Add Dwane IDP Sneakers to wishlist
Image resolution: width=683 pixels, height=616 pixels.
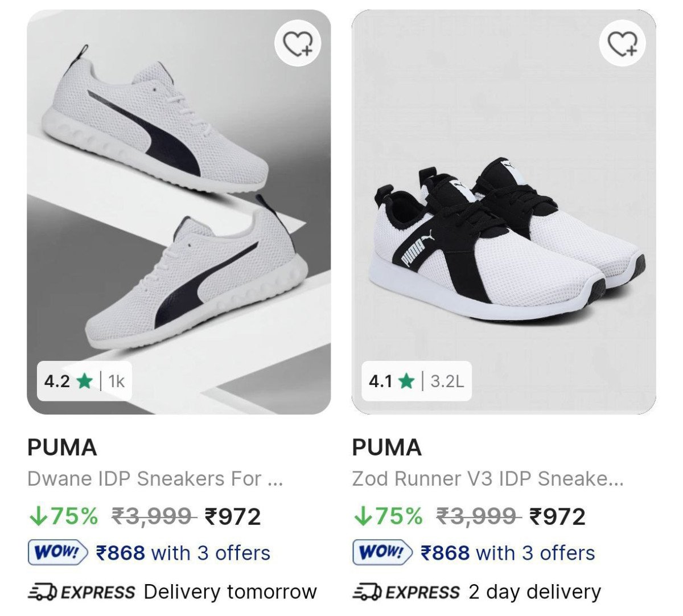pyautogui.click(x=298, y=43)
